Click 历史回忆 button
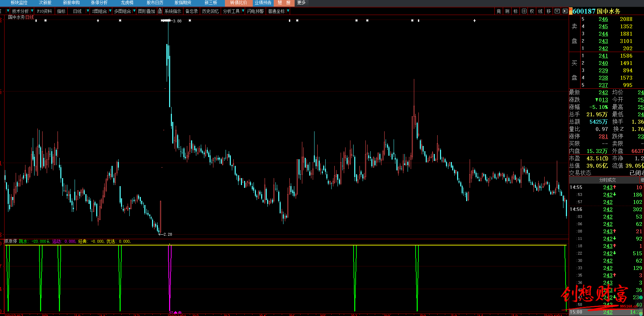The height and width of the screenshot is (316, 644). [x=210, y=11]
